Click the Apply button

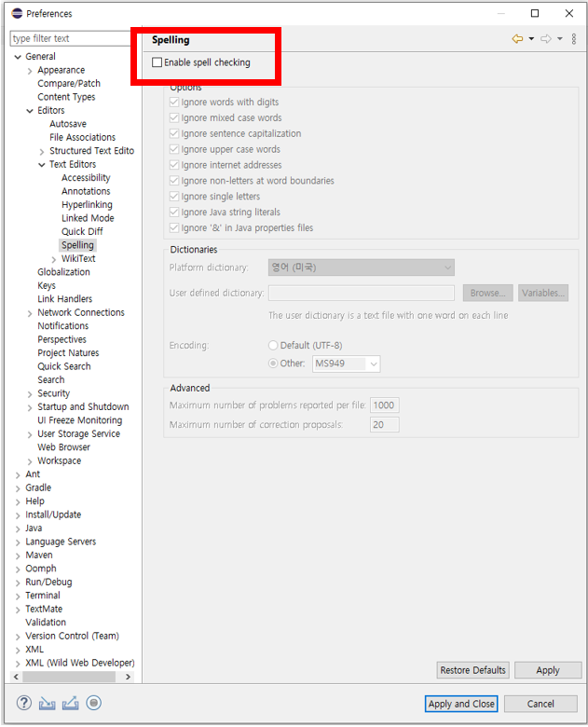pyautogui.click(x=548, y=670)
